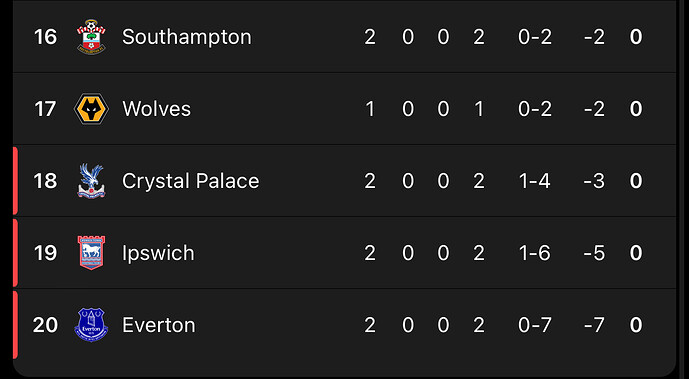Tap relegation rank 18 cell

tap(46, 181)
